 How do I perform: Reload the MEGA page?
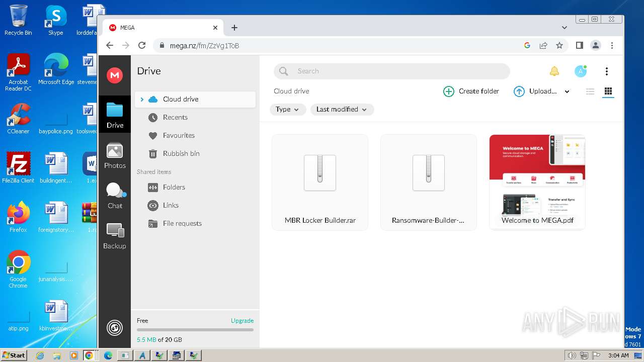[x=142, y=45]
